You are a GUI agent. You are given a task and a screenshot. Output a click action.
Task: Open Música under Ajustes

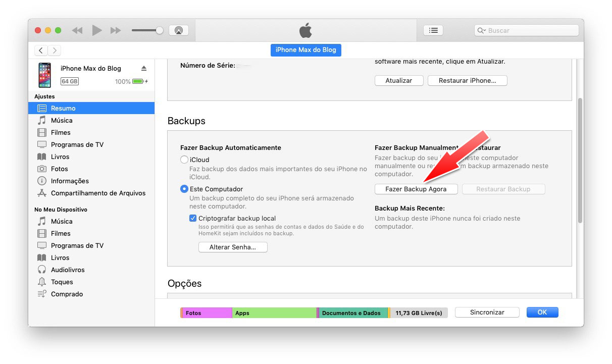(91, 120)
